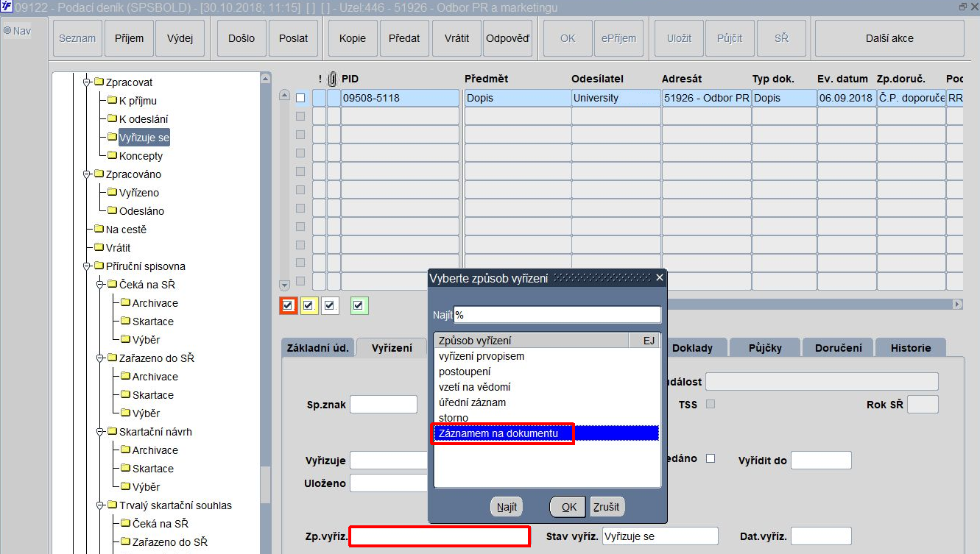Check the Předáno checkbox
Image resolution: width=980 pixels, height=554 pixels.
[x=711, y=458]
